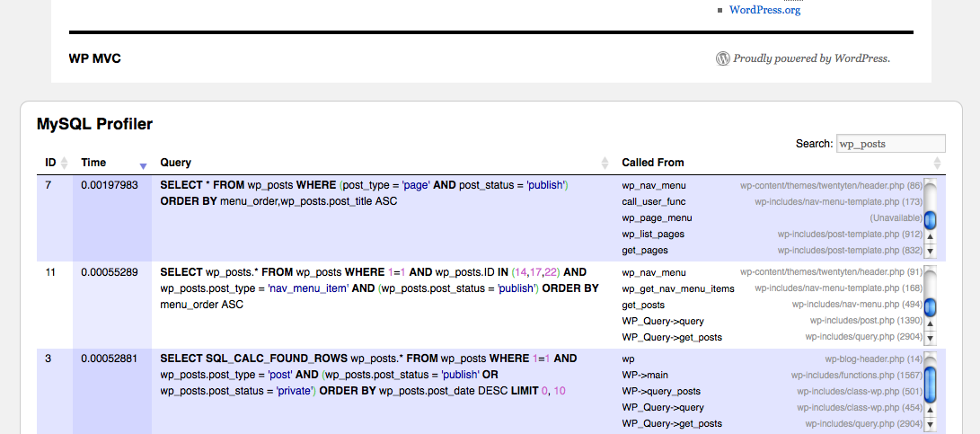The height and width of the screenshot is (434, 980).
Task: Click 'get_pages' call stack entry
Action: [x=645, y=250]
